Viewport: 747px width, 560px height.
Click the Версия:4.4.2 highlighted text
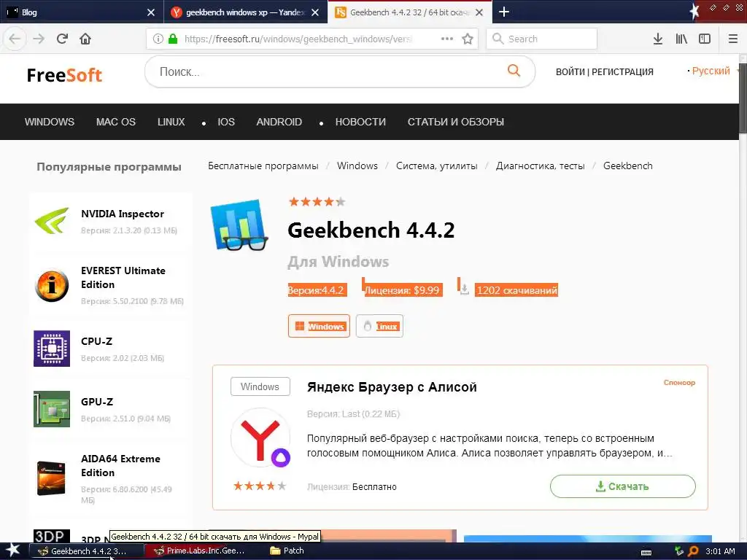317,290
